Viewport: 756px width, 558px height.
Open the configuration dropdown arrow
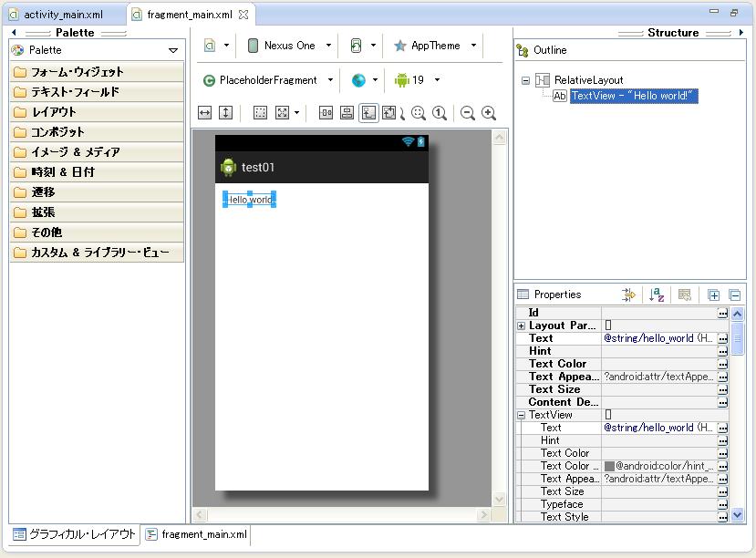tap(226, 46)
